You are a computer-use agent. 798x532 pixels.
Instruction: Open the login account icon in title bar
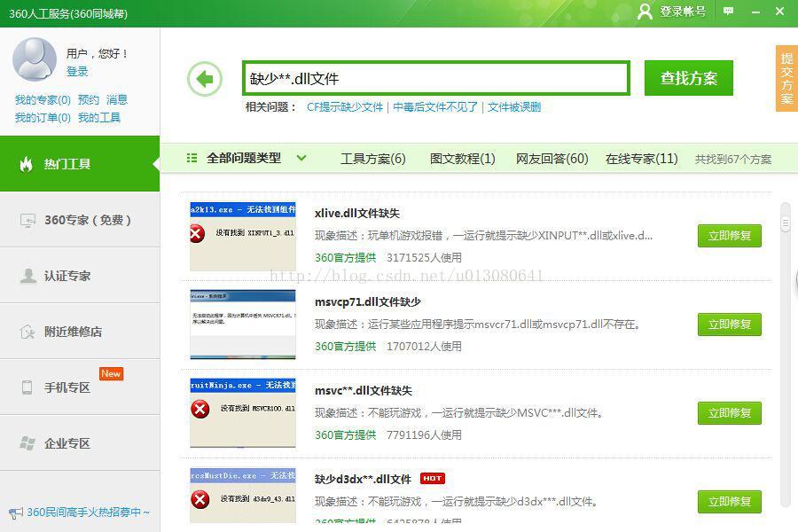645,12
